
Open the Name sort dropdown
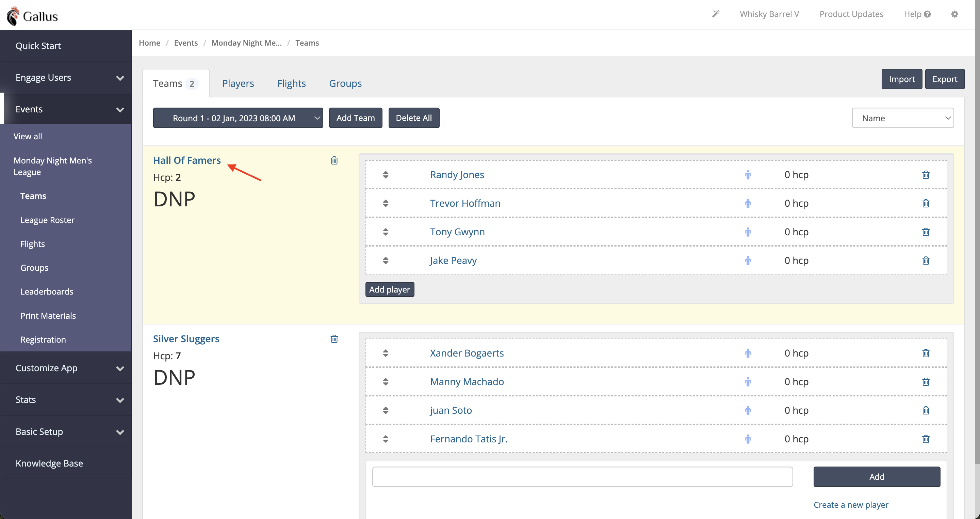[x=902, y=118]
